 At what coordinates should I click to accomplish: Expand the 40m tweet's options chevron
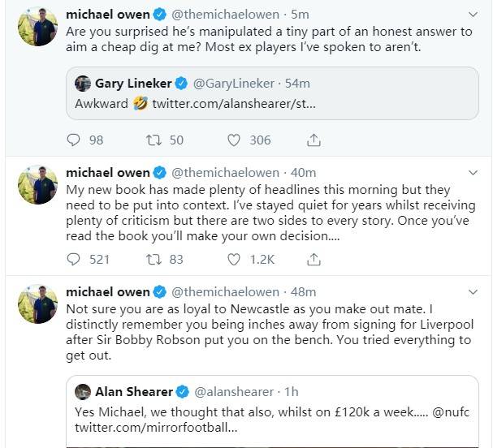click(x=474, y=173)
